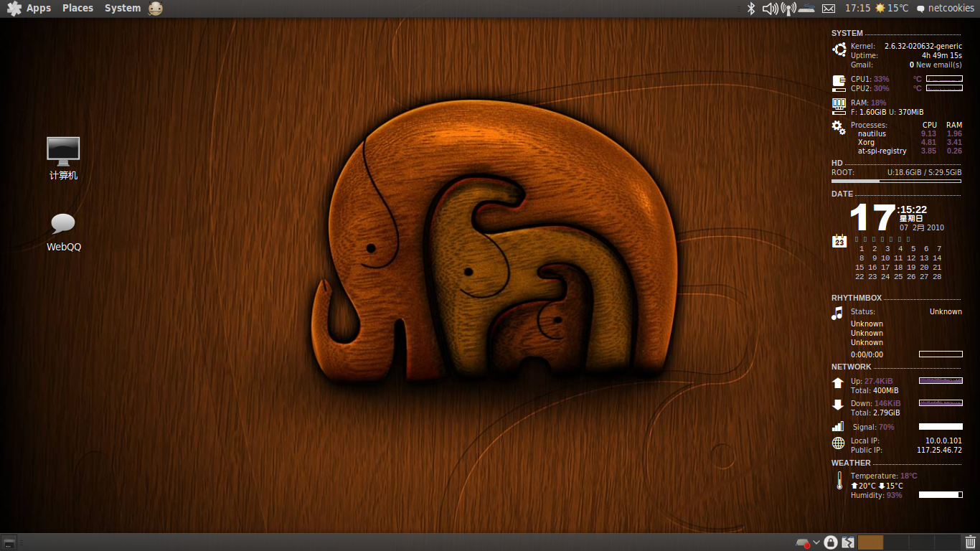Select the active brown workspace
Screen dimensions: 980x551
[x=870, y=542]
